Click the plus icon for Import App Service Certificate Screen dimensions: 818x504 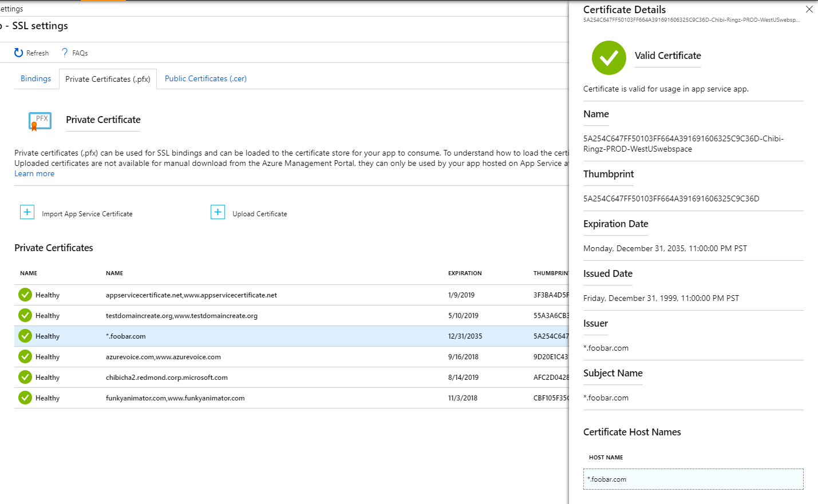27,212
